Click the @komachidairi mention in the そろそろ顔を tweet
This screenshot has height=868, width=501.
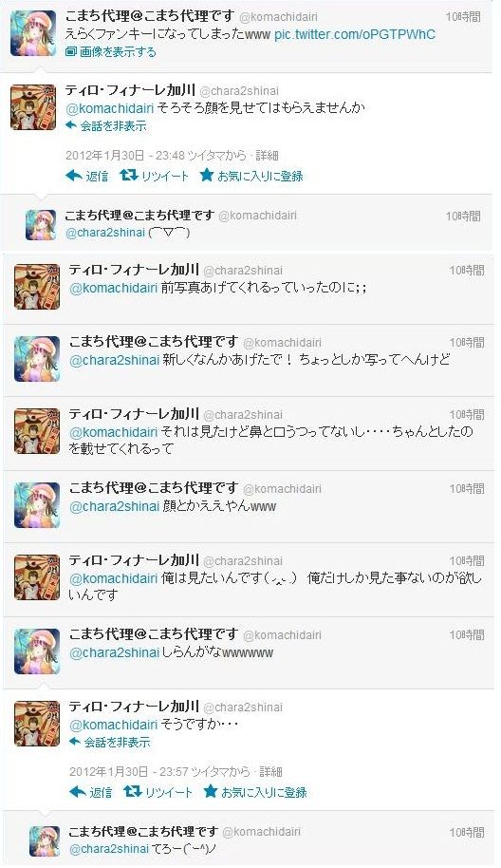tap(110, 107)
